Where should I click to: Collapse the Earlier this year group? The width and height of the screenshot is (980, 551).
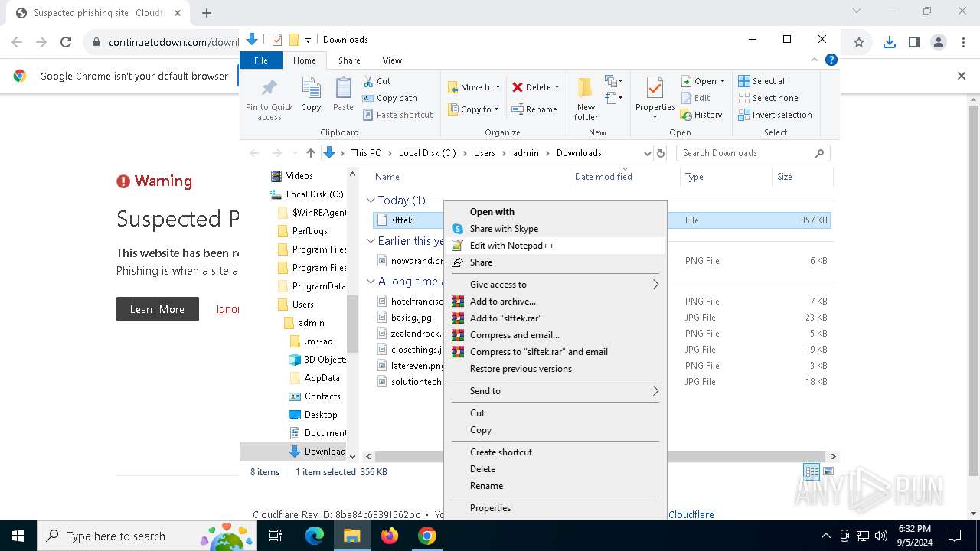371,241
